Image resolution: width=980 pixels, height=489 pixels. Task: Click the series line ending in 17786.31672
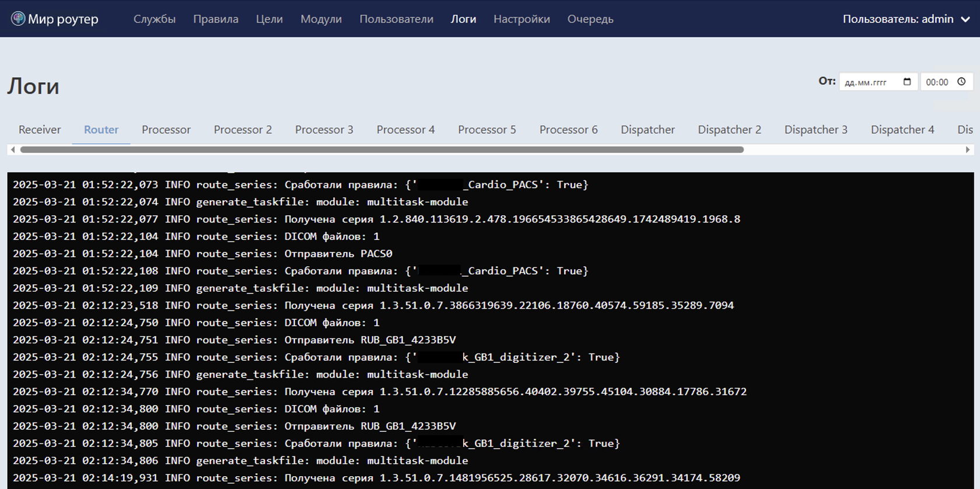pos(380,392)
